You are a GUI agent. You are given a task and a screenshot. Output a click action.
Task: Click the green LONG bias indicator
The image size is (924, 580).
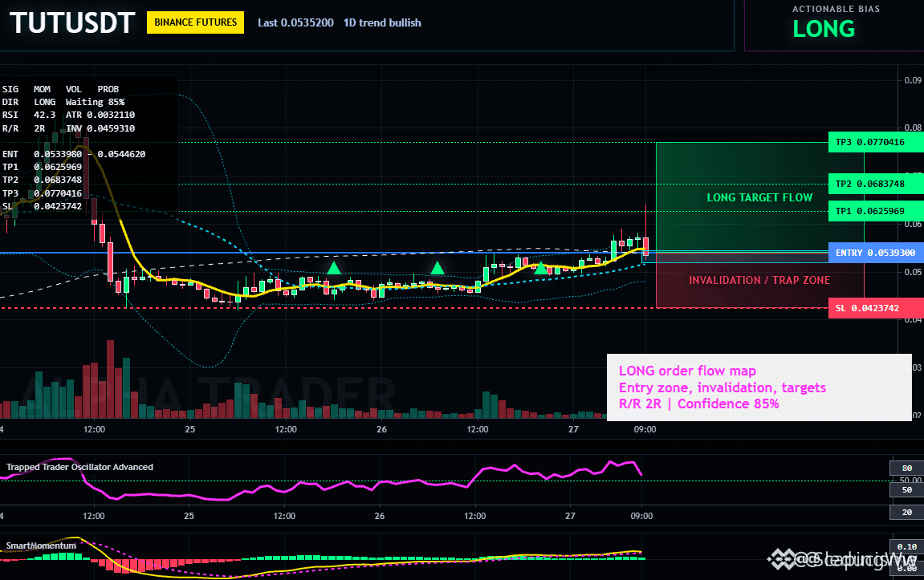point(824,29)
